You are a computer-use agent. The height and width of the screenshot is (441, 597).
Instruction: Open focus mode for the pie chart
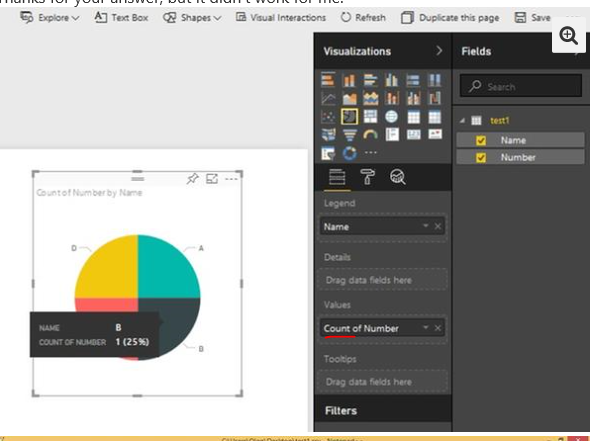point(212,178)
